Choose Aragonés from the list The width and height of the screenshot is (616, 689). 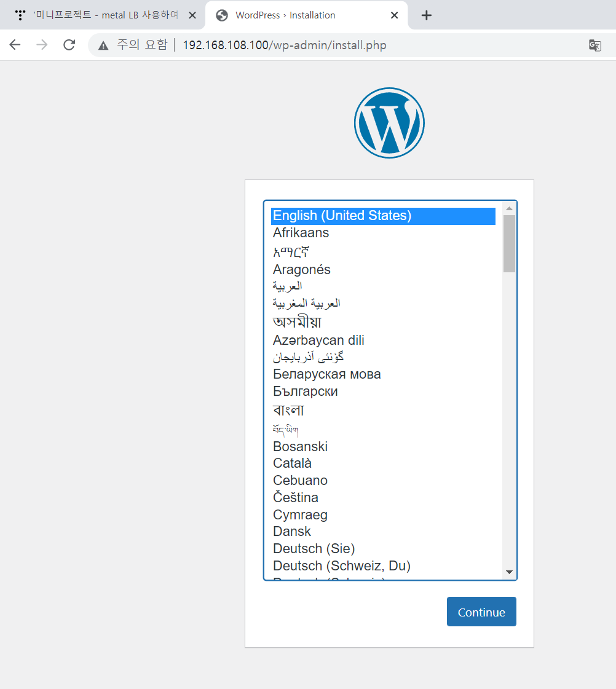coord(383,269)
